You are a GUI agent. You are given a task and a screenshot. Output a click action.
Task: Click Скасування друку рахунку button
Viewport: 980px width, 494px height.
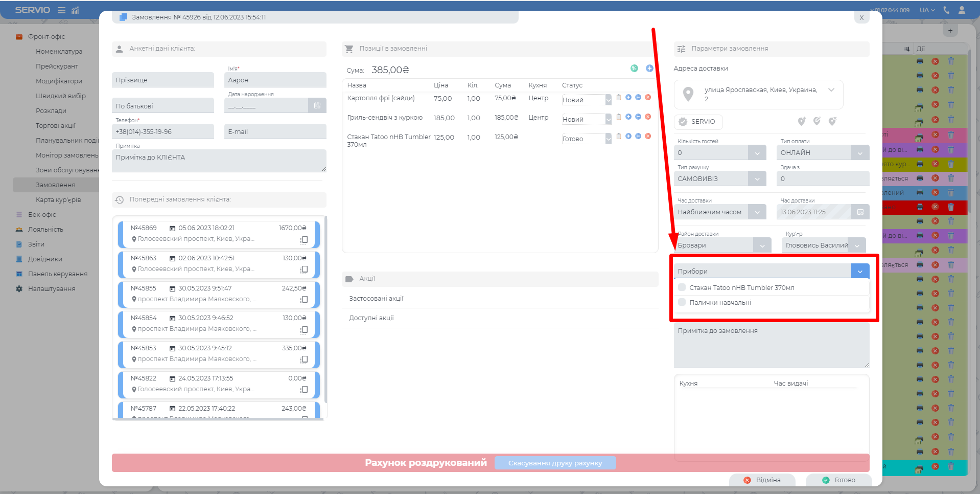point(555,463)
